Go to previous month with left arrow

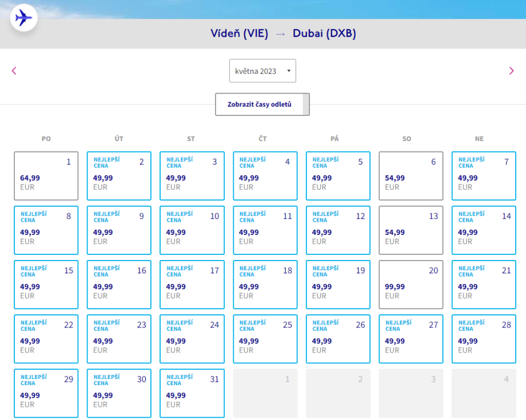pos(14,71)
